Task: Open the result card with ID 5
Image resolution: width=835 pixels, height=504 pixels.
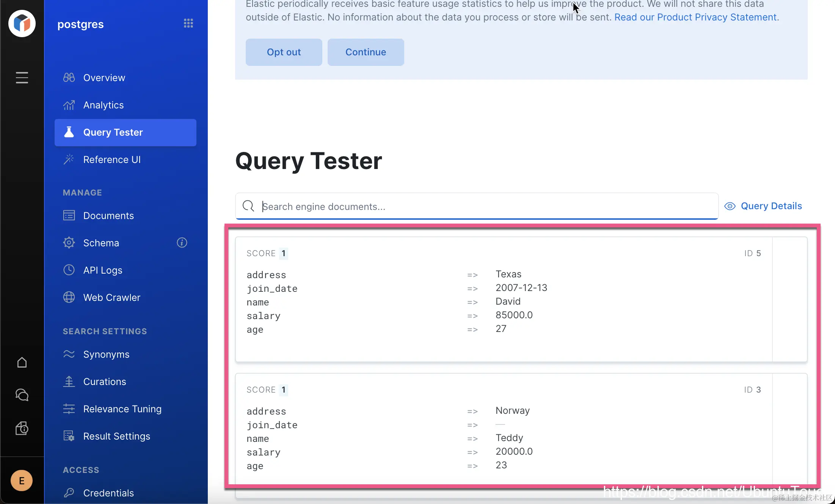Action: point(504,299)
